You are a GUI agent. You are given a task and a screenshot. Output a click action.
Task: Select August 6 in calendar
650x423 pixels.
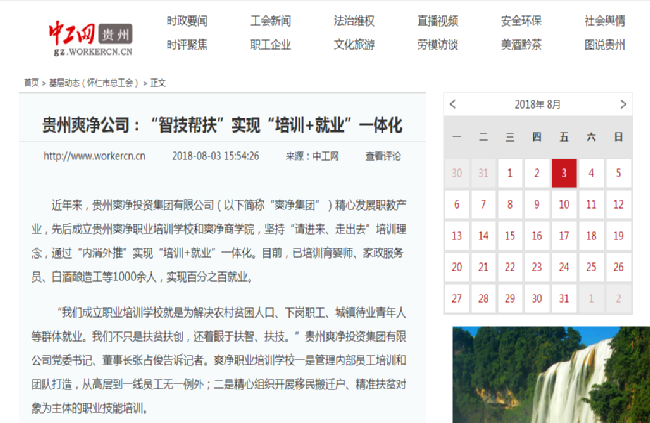[x=457, y=204]
